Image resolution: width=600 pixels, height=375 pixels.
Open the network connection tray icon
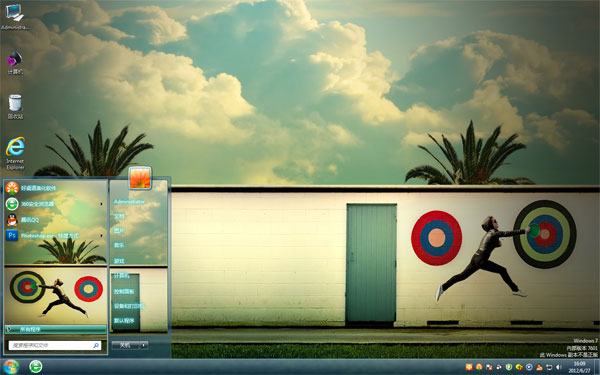pyautogui.click(x=549, y=367)
